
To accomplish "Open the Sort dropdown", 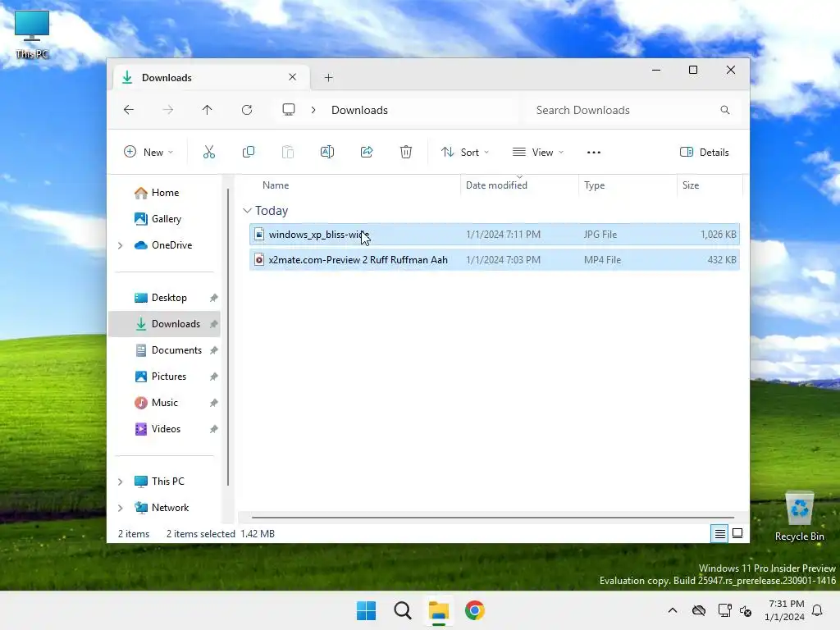I will click(x=465, y=152).
